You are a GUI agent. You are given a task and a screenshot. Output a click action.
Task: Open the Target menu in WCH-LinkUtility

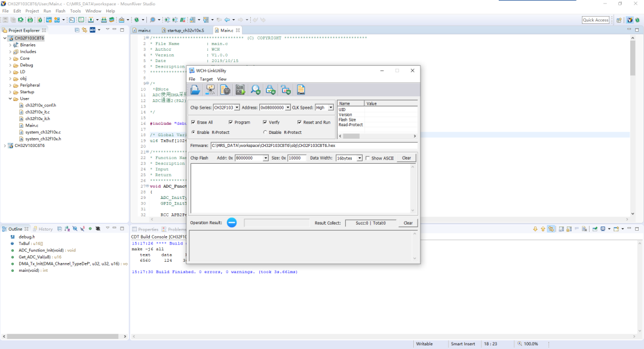click(x=206, y=79)
